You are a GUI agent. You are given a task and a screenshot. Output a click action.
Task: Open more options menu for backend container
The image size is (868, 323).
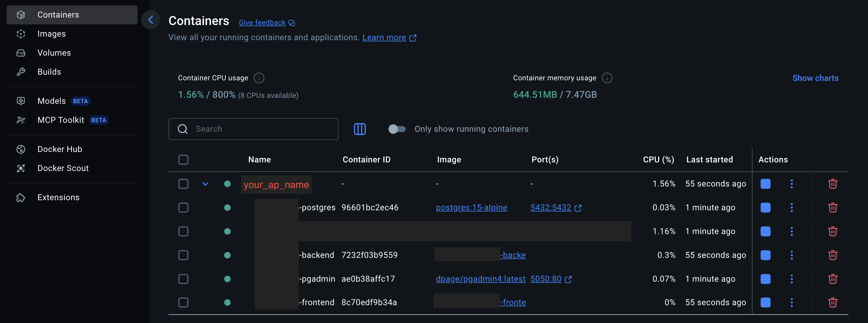tap(791, 255)
